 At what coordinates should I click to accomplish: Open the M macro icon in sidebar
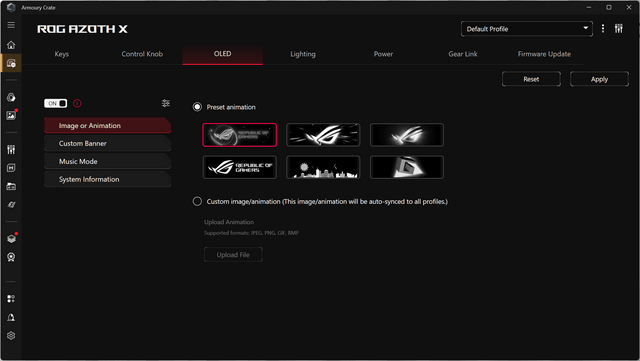click(x=11, y=168)
